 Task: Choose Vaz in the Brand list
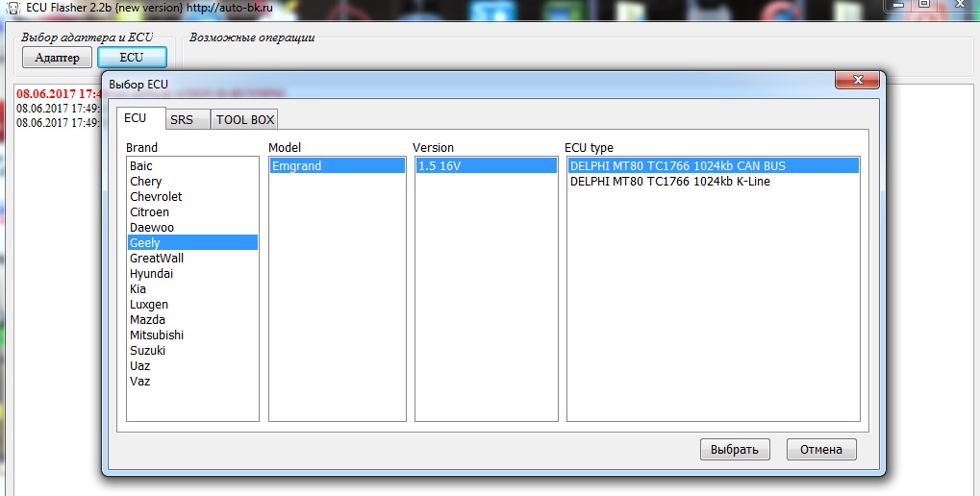[192, 381]
